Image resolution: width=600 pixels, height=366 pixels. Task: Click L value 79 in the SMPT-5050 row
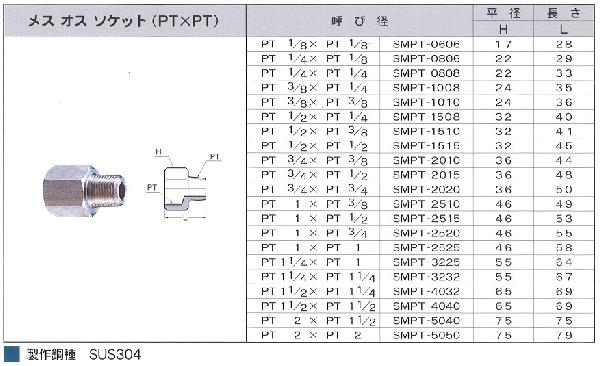click(564, 335)
